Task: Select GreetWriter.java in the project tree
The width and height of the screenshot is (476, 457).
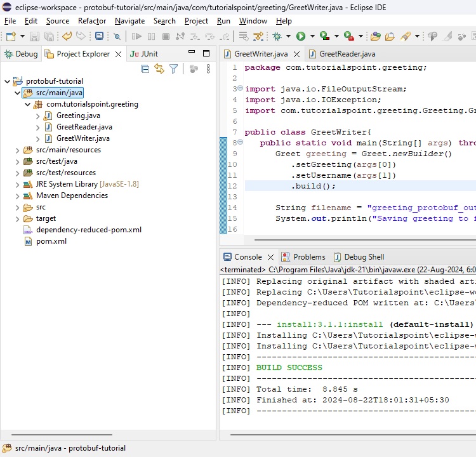Action: coord(83,138)
